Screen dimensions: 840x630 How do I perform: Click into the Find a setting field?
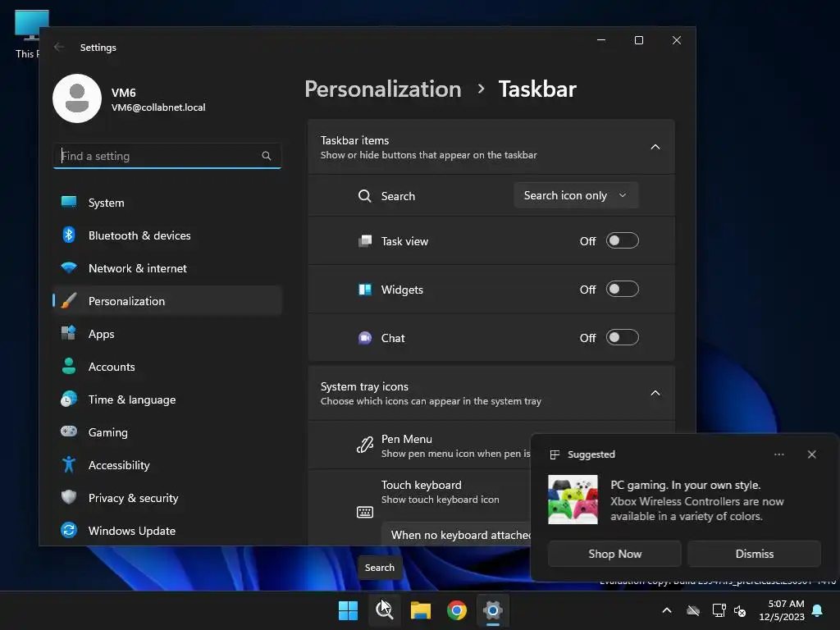point(167,156)
